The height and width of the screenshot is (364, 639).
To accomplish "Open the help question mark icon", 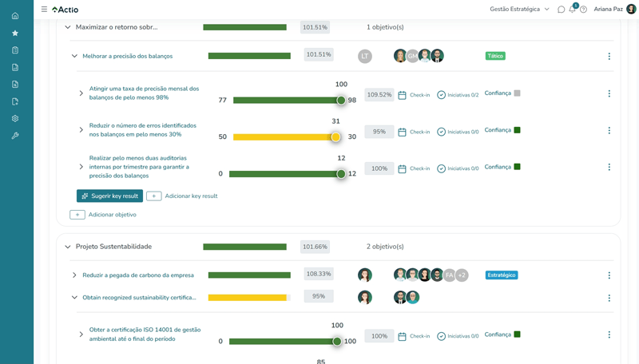I will 584,10.
